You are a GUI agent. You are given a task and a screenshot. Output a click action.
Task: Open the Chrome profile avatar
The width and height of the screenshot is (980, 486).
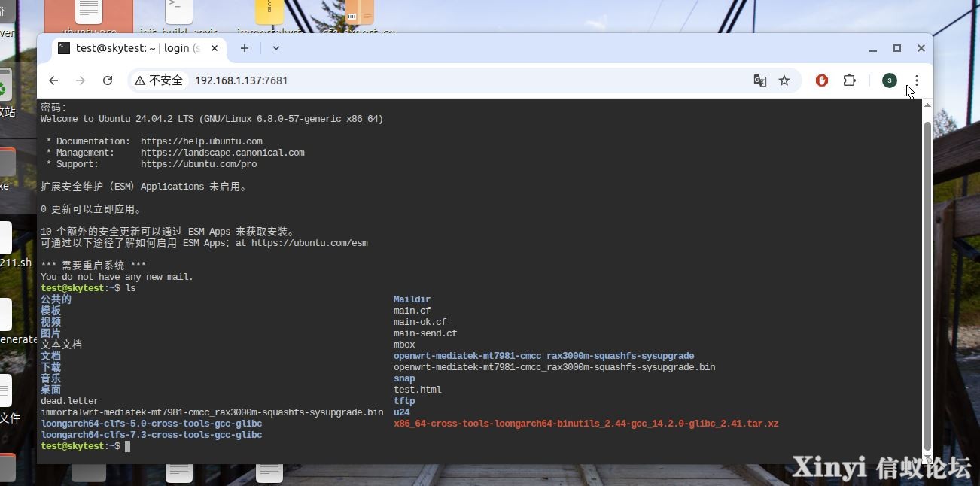(x=890, y=80)
